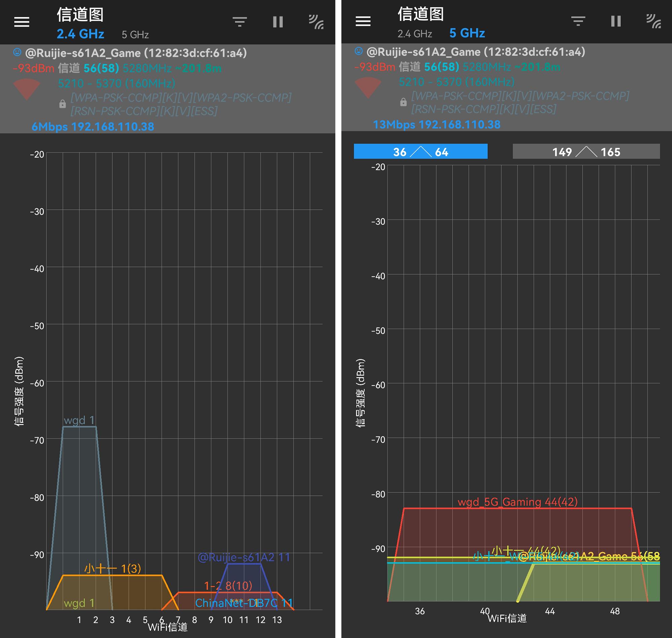
Task: Open hamburger menu in left screen
Action: coord(22,22)
